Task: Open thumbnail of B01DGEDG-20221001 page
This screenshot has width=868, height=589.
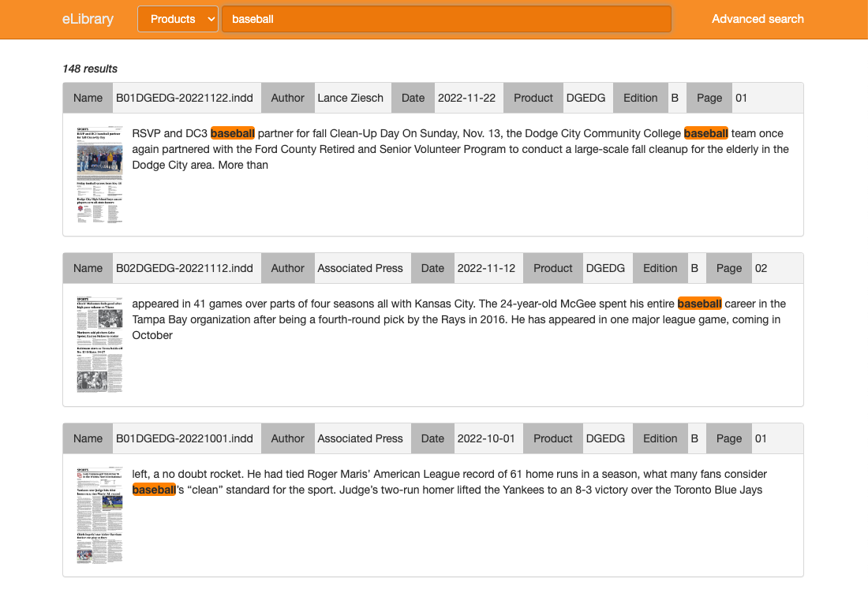Action: pyautogui.click(x=99, y=515)
